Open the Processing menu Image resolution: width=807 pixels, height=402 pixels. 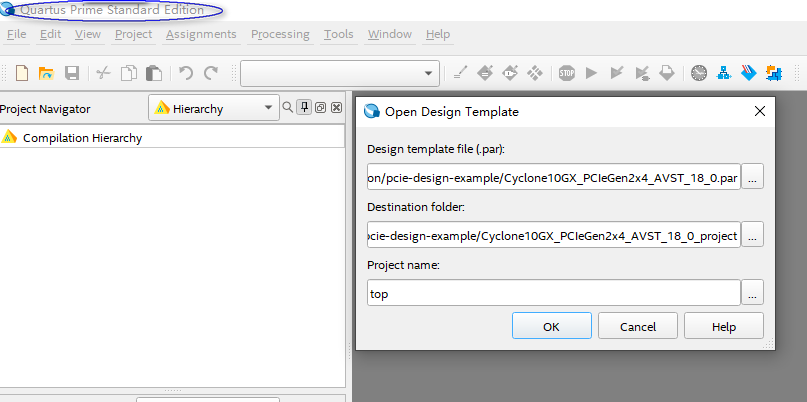pos(280,34)
